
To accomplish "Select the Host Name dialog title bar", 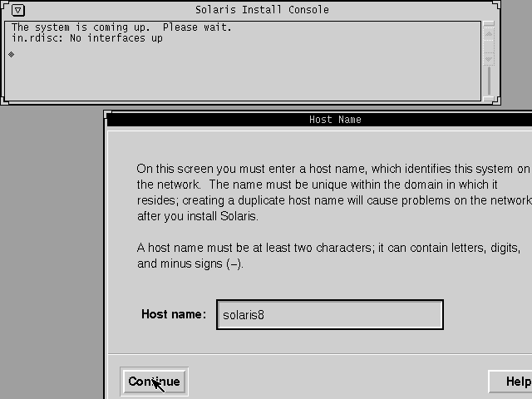I will click(319, 120).
